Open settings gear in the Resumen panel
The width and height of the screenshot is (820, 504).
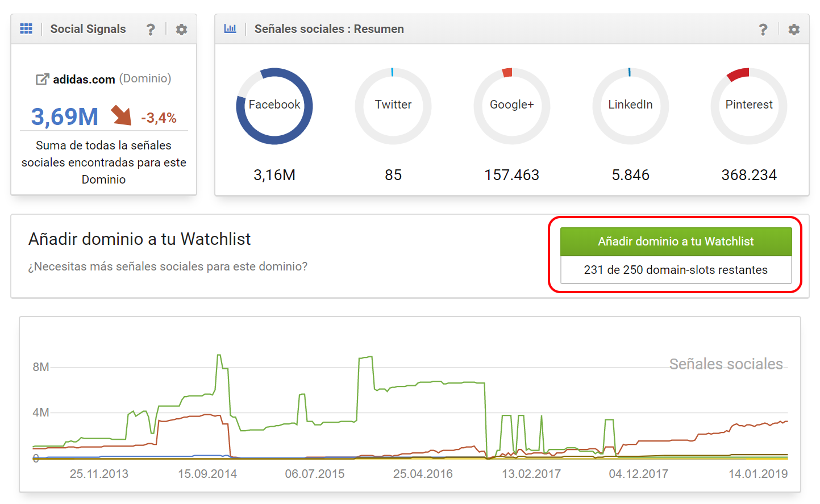[x=794, y=30]
